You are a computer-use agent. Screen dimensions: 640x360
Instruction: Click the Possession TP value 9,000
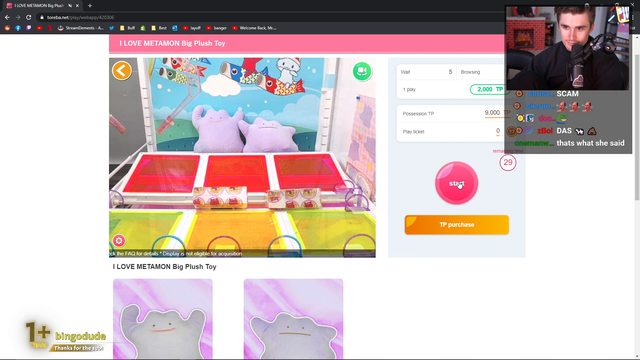click(492, 113)
